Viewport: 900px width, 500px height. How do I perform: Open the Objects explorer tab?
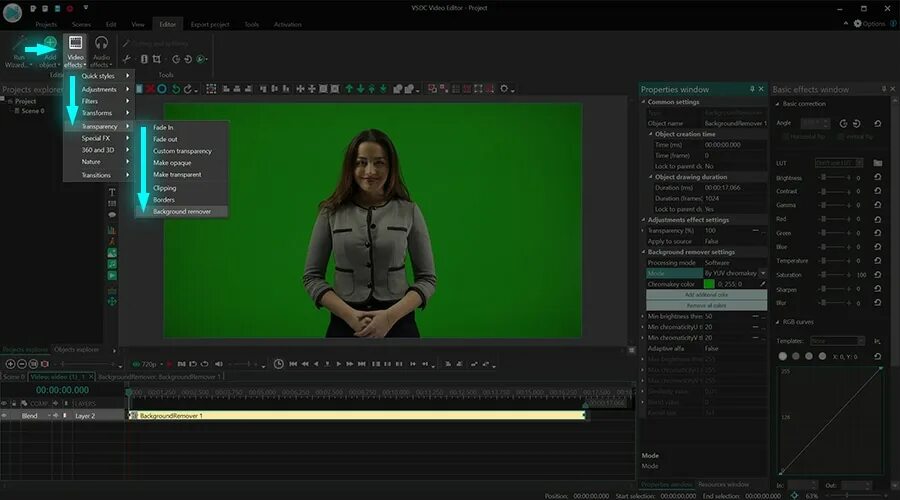76,350
